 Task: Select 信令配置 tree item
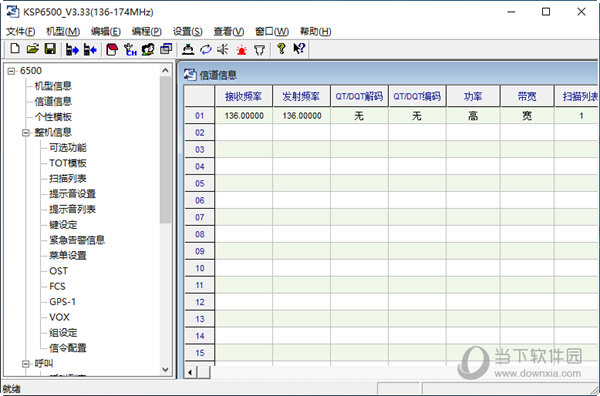[x=68, y=348]
